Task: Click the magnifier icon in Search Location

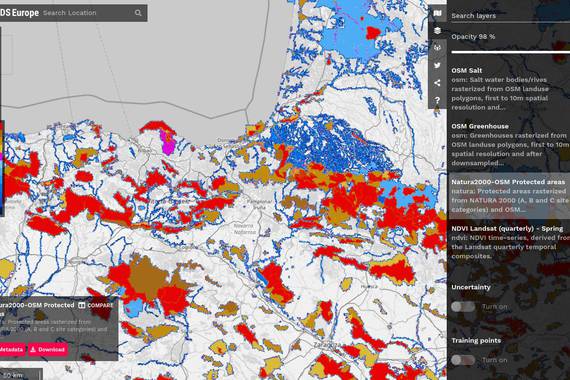Action: pyautogui.click(x=138, y=13)
